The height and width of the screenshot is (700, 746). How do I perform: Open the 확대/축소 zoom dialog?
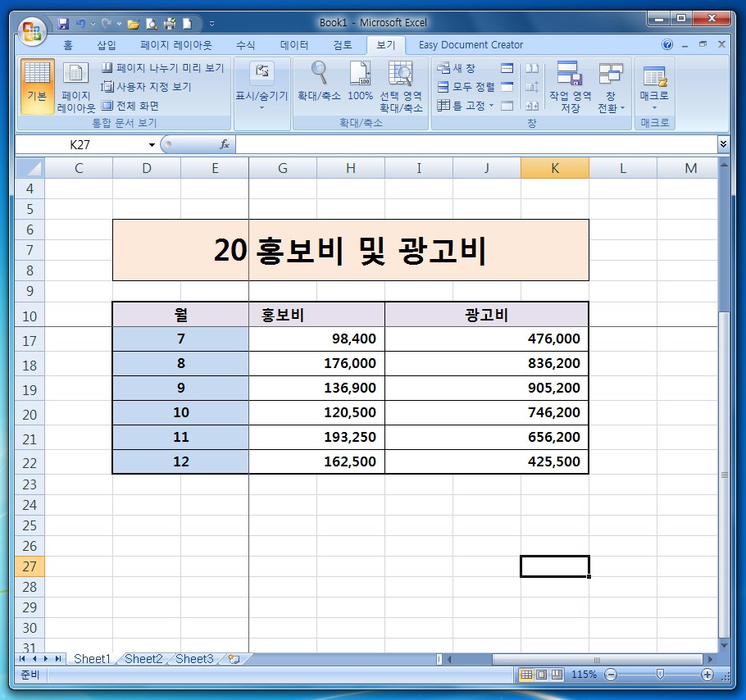tap(319, 81)
